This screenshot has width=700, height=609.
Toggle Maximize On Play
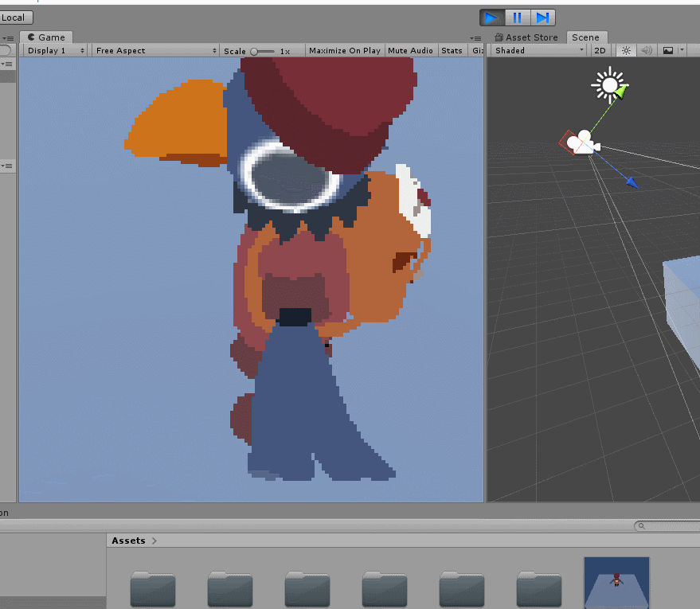pos(345,50)
